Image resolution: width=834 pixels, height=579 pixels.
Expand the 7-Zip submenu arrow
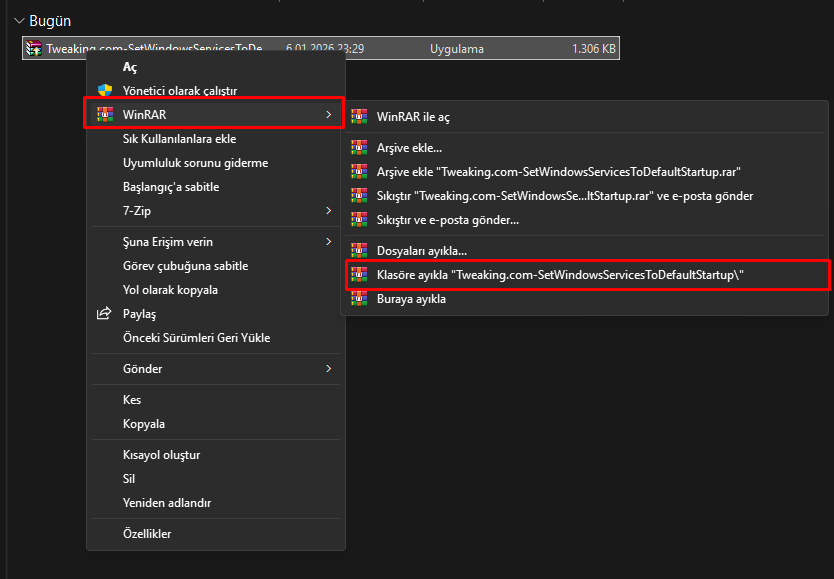329,211
